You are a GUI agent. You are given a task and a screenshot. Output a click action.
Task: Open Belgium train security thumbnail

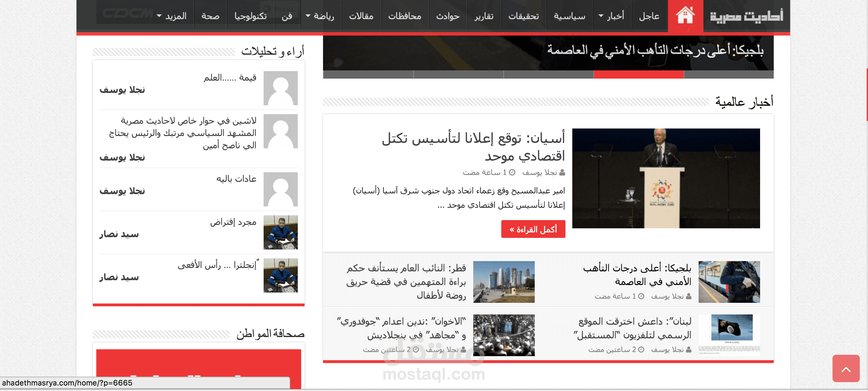pos(729,282)
